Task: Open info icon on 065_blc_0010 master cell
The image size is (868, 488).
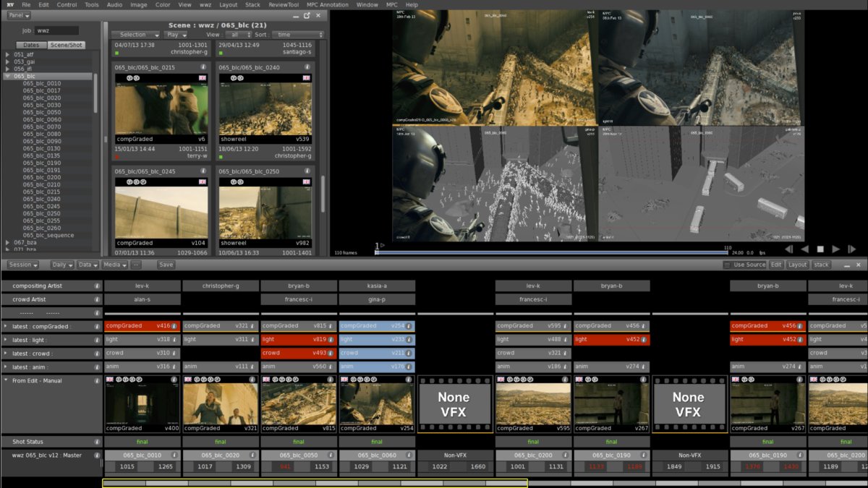Action: (x=174, y=455)
